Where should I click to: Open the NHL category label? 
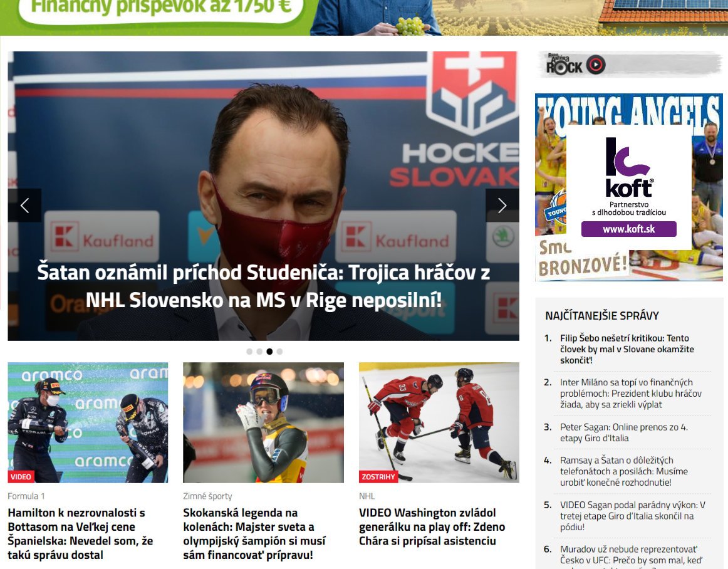tap(367, 496)
